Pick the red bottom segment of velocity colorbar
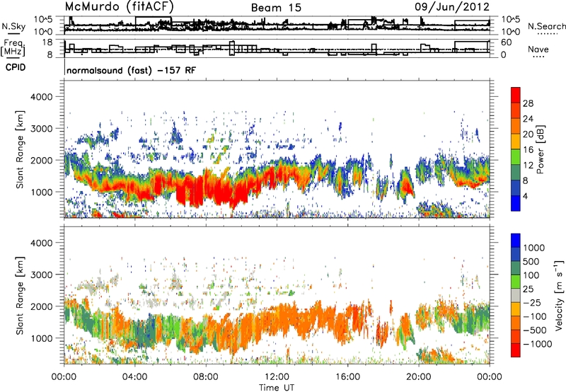The height and width of the screenshot is (392, 566). [516, 350]
